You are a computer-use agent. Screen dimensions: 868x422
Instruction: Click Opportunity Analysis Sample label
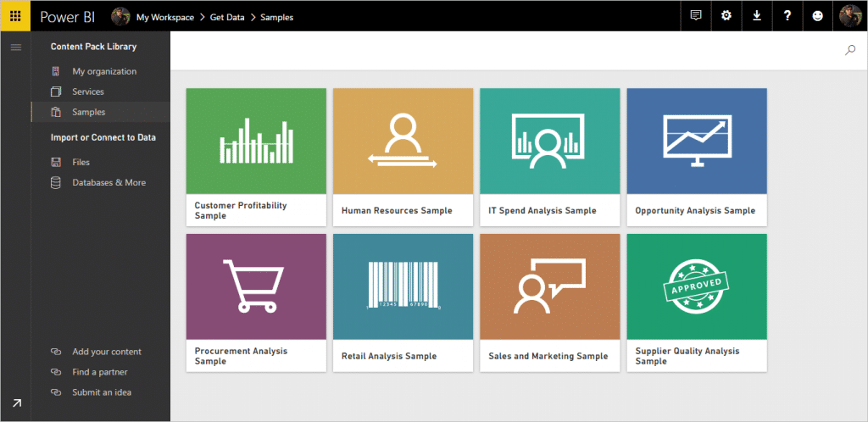coord(695,211)
